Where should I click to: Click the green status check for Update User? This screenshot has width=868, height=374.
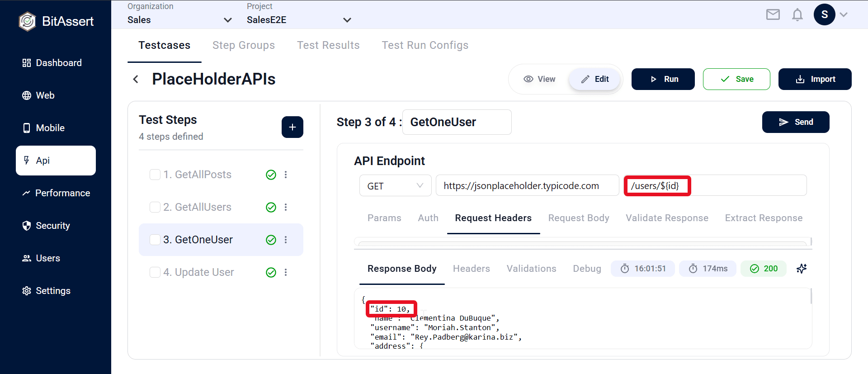pyautogui.click(x=271, y=272)
